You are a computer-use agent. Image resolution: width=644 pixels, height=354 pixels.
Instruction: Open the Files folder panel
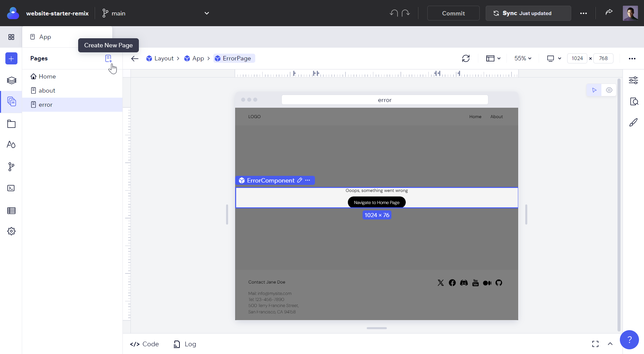11,124
